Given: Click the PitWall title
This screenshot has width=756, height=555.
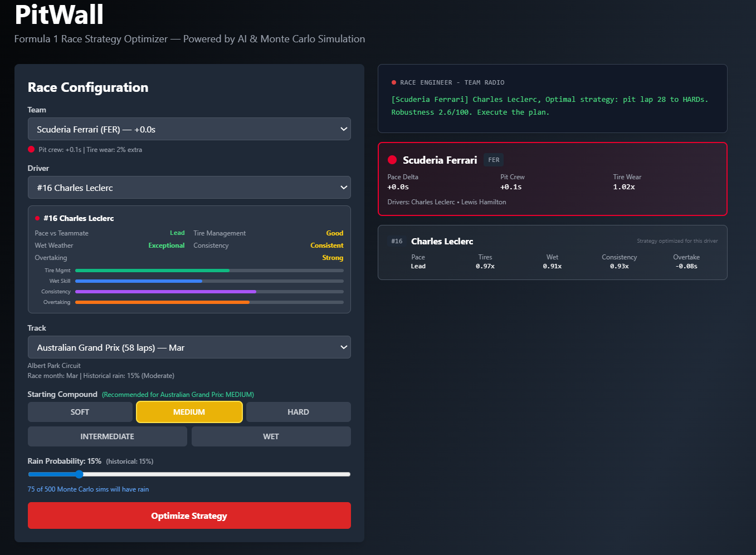Looking at the screenshot, I should [x=59, y=15].
